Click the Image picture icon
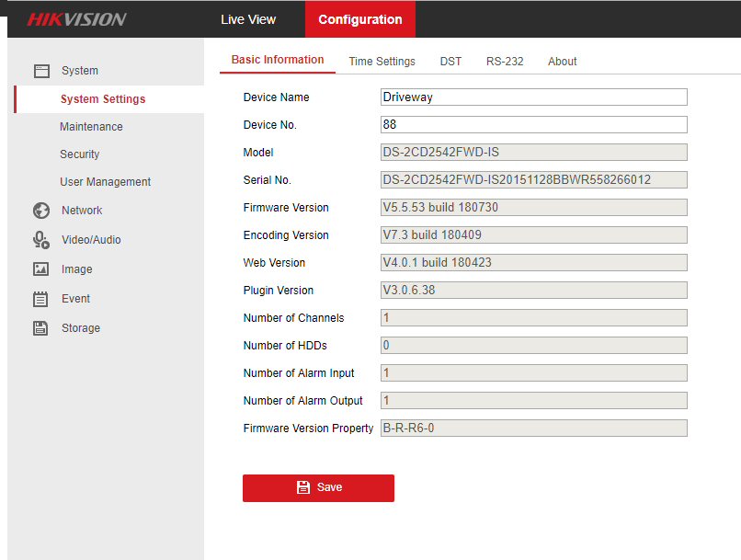741x560 pixels. 40,269
